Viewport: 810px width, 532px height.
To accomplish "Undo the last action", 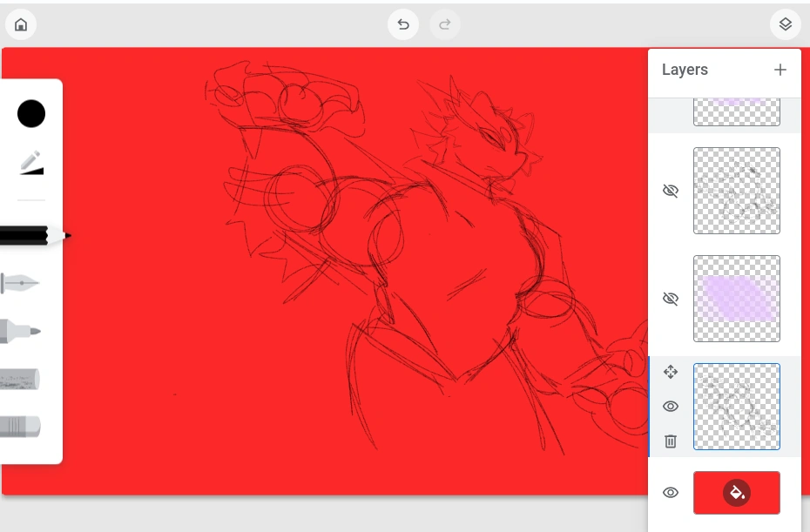I will 402,24.
